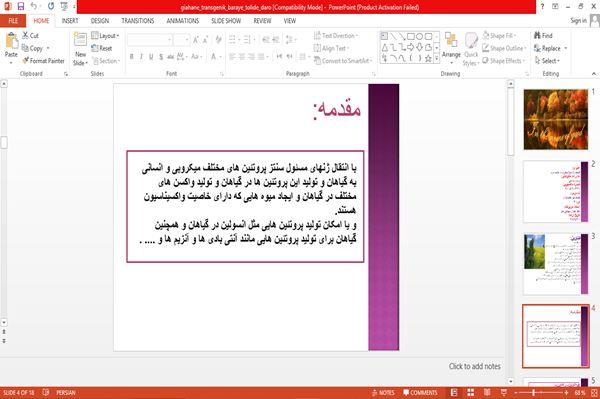Toggle left-to-right text direction
This screenshot has width=600, height=399.
coord(279,57)
